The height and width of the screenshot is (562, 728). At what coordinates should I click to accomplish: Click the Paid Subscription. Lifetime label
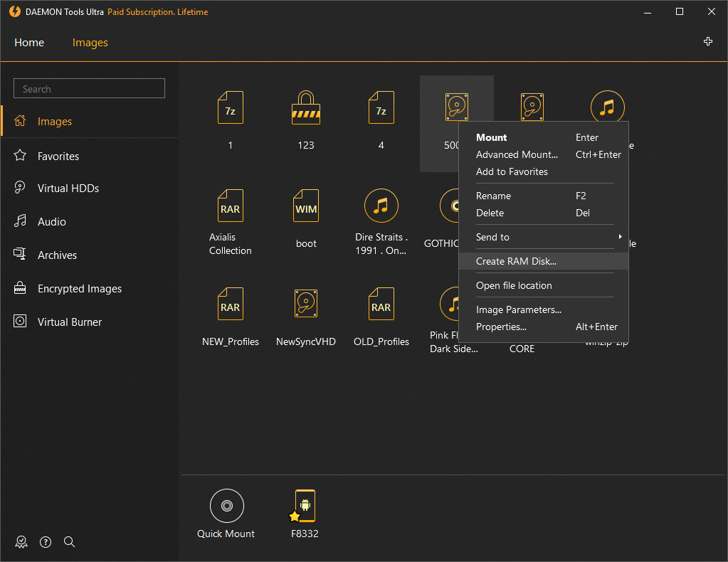158,11
